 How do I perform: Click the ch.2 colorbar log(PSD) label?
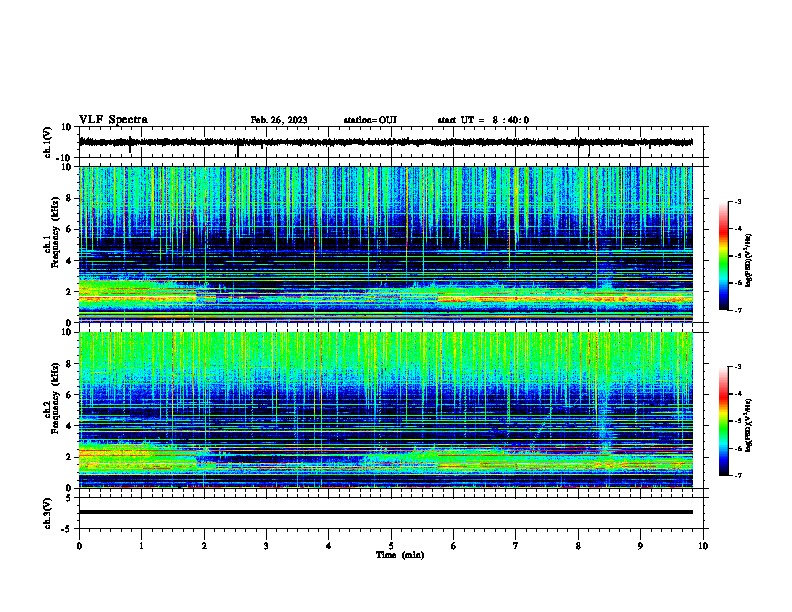(x=748, y=425)
